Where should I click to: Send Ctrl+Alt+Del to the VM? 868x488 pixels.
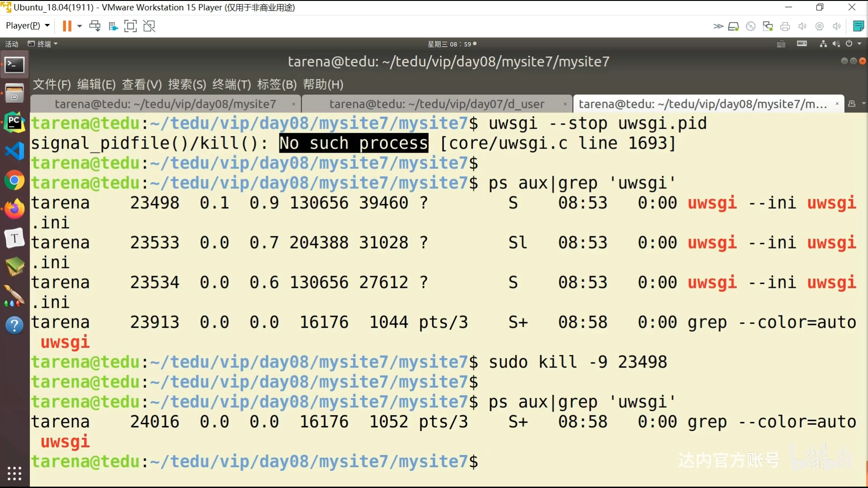[95, 26]
